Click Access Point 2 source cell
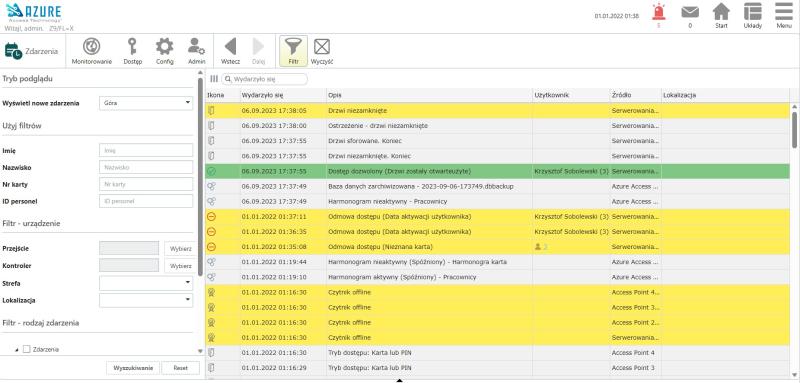The width and height of the screenshot is (800, 383). pos(635,322)
